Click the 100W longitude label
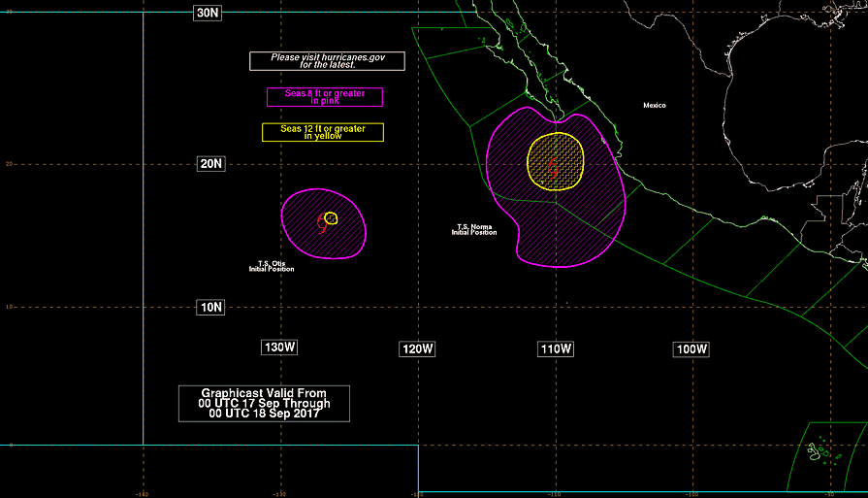Viewport: 868px width, 498px height. [691, 349]
